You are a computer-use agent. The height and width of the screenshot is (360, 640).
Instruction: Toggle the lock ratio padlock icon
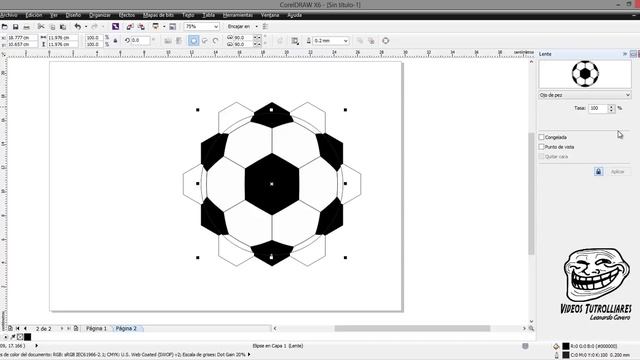click(x=116, y=40)
